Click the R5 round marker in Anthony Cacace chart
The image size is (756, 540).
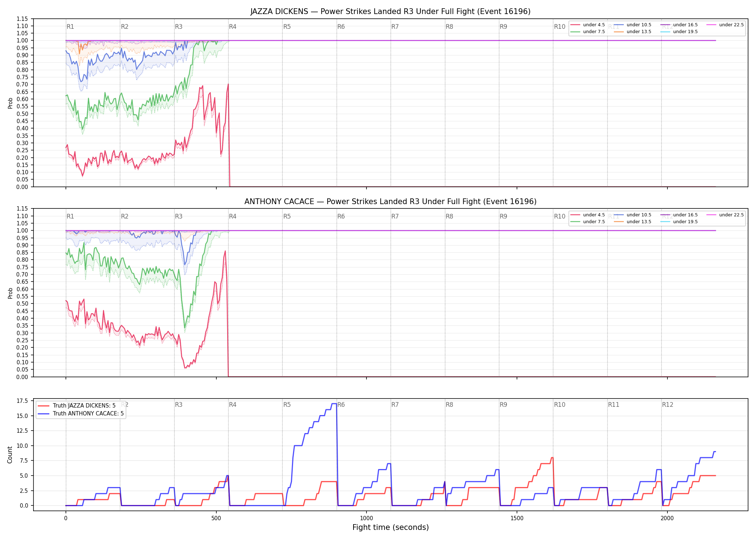click(x=287, y=216)
